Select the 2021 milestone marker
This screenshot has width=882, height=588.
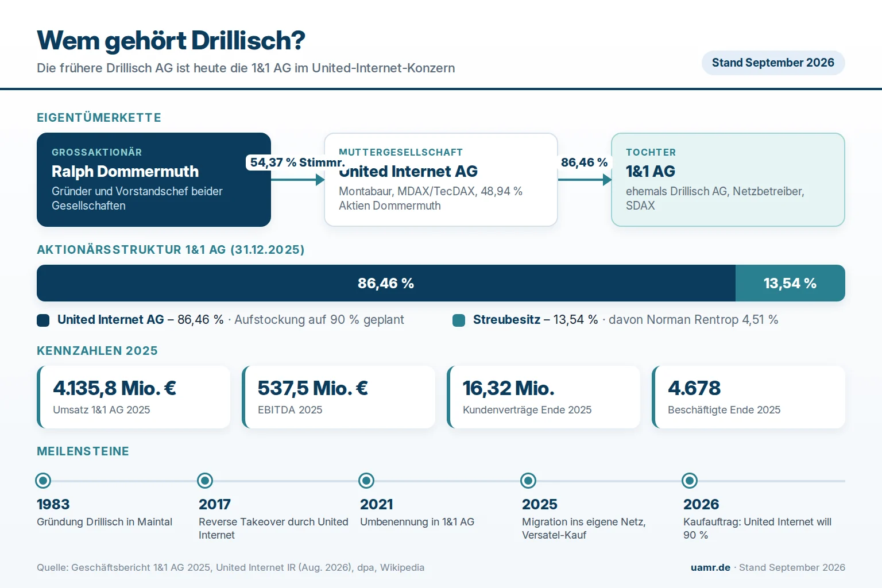[366, 481]
